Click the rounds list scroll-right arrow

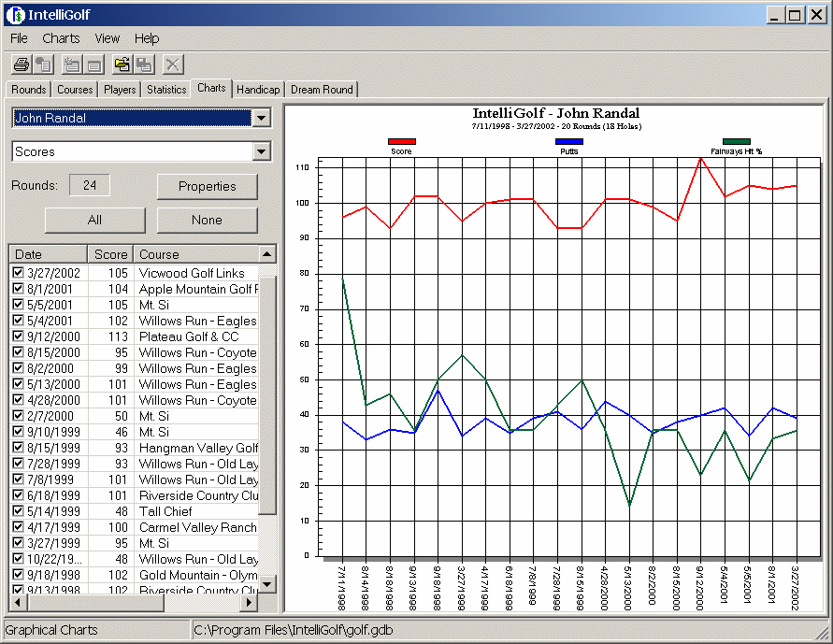click(249, 603)
